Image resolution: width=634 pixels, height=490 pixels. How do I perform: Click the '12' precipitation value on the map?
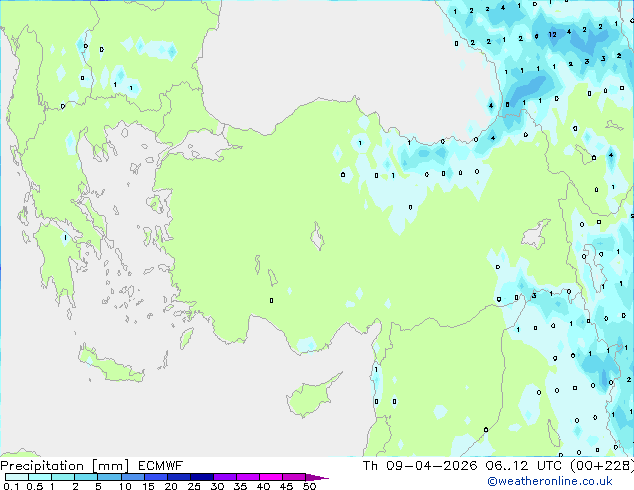tap(552, 35)
